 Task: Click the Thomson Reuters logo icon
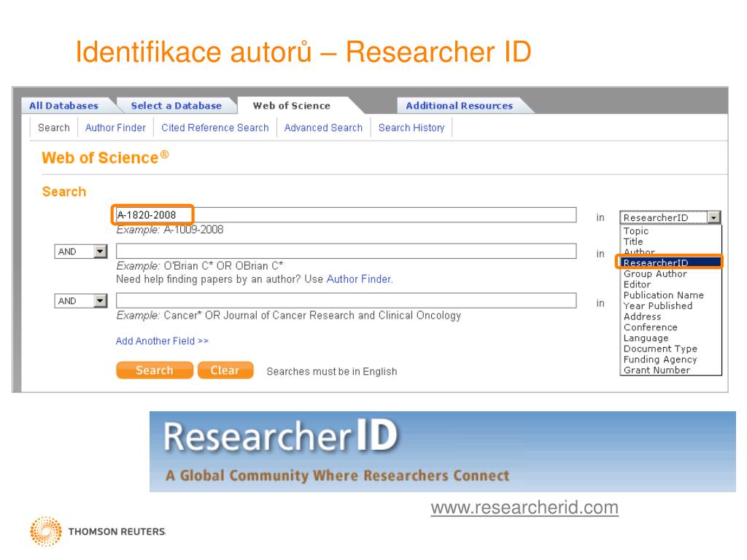(x=46, y=531)
